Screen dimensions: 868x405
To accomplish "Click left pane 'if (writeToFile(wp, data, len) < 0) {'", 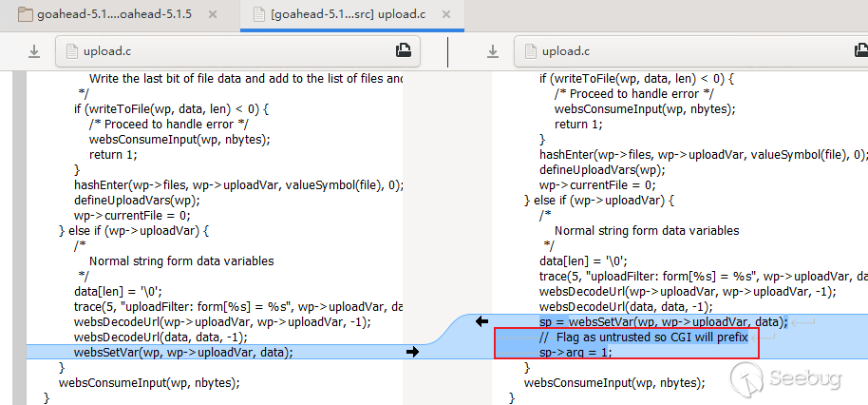I will pyautogui.click(x=171, y=109).
